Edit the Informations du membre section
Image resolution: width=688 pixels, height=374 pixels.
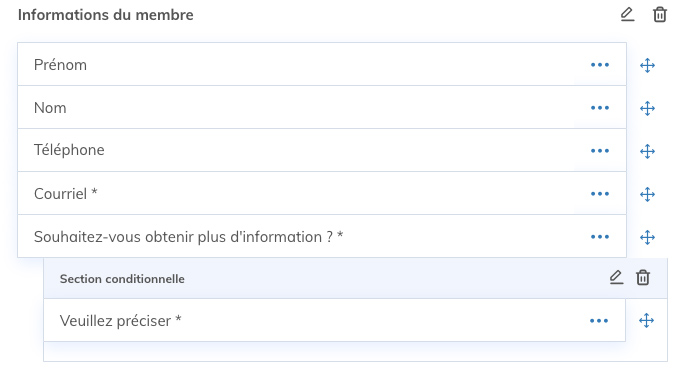[627, 14]
